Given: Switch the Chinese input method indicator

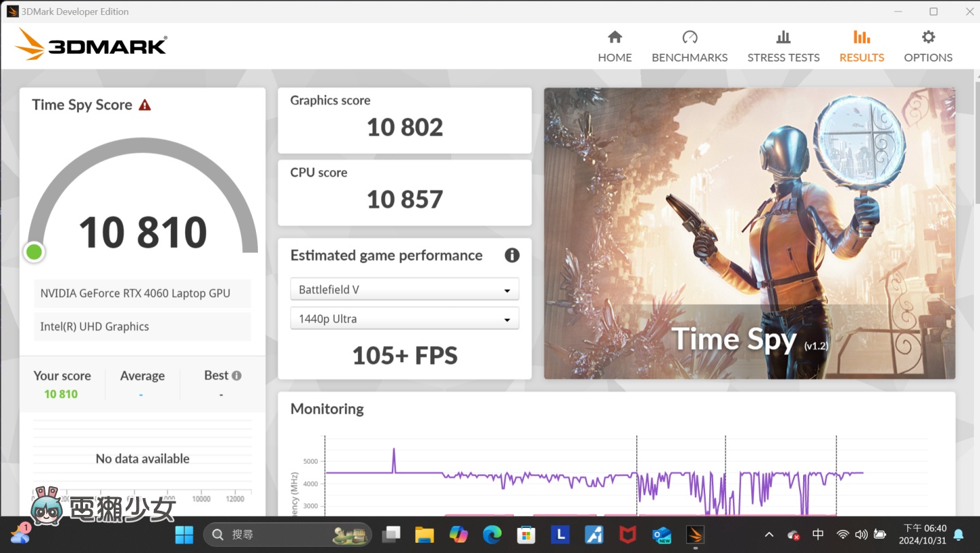Looking at the screenshot, I should coord(818,535).
